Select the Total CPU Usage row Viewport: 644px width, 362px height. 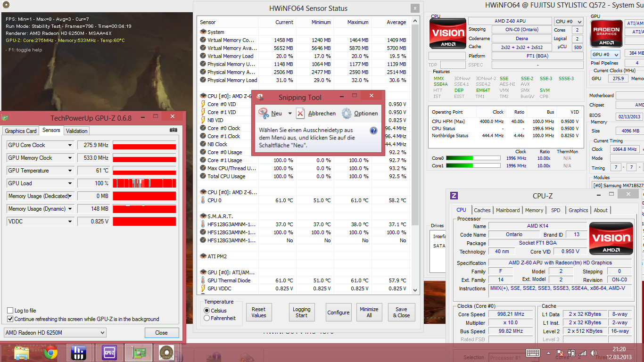tap(303, 176)
